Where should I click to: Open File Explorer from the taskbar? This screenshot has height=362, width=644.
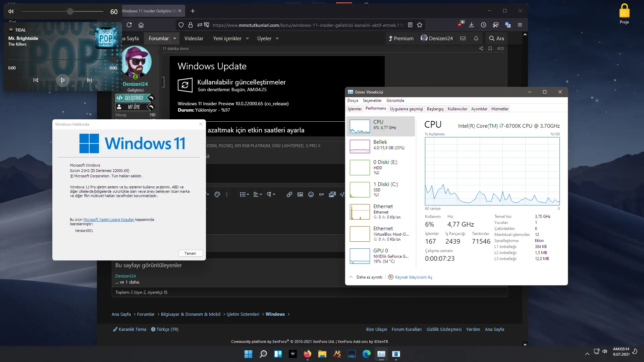[x=322, y=354]
